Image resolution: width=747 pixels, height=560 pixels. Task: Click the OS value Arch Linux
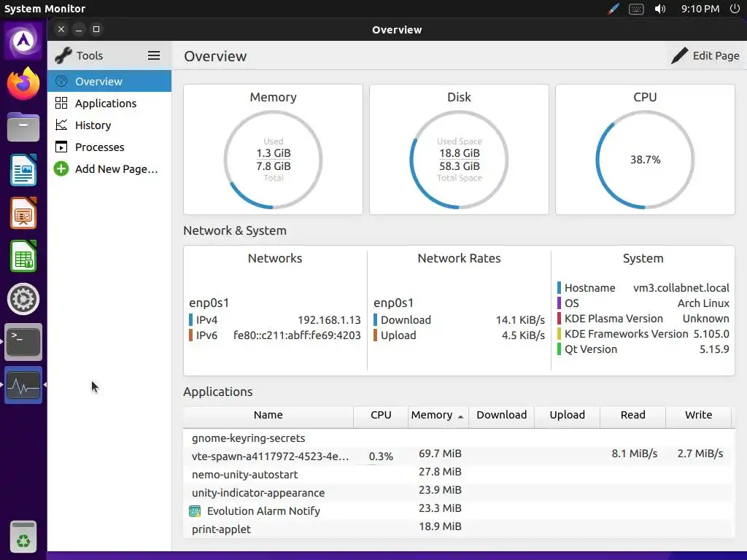703,303
